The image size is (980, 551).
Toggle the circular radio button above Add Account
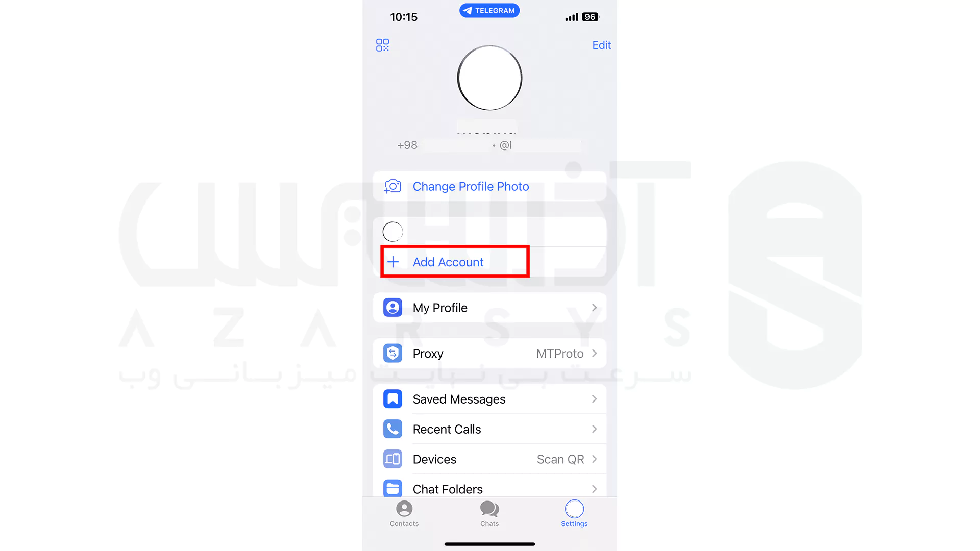pos(393,232)
